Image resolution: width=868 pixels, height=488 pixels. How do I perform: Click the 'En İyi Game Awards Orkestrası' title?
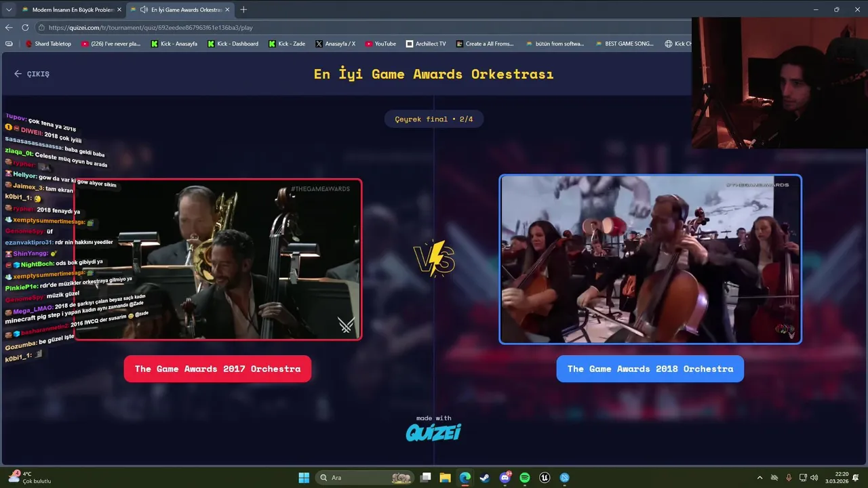434,74
